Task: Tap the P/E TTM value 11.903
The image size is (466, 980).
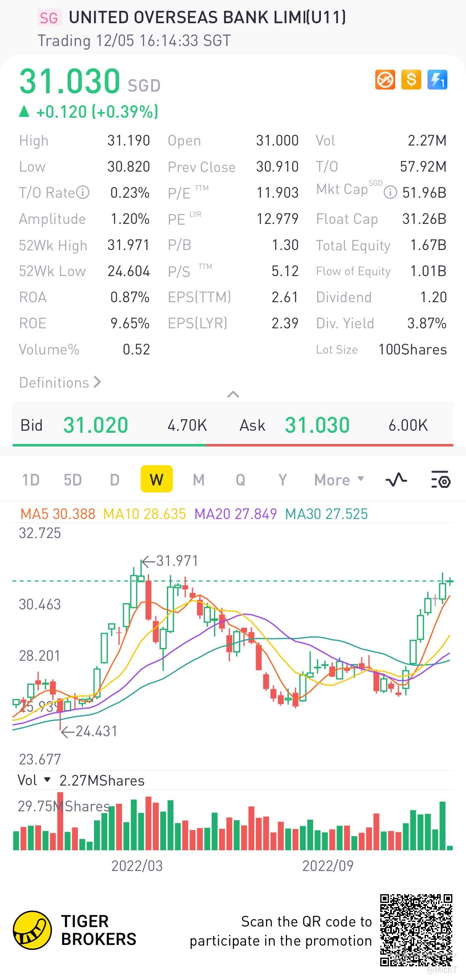Action: click(278, 193)
